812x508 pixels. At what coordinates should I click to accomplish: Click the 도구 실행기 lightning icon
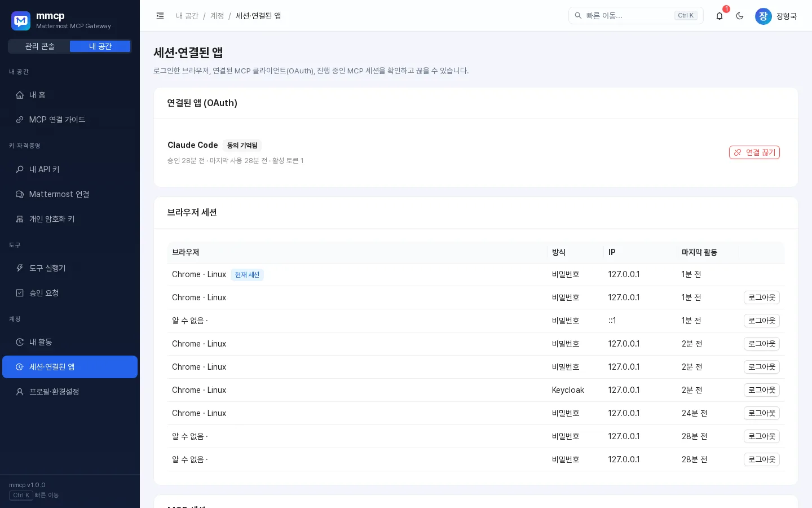pos(20,268)
